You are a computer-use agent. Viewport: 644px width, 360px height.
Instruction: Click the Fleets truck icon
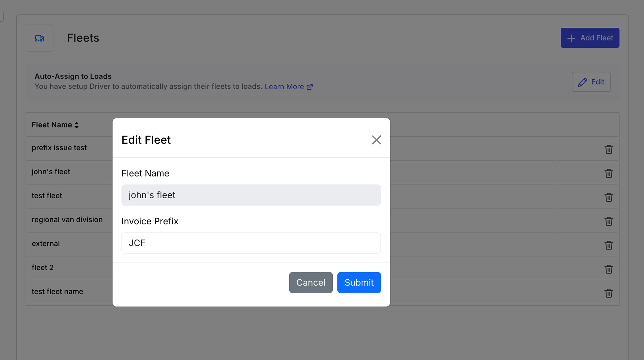39,38
